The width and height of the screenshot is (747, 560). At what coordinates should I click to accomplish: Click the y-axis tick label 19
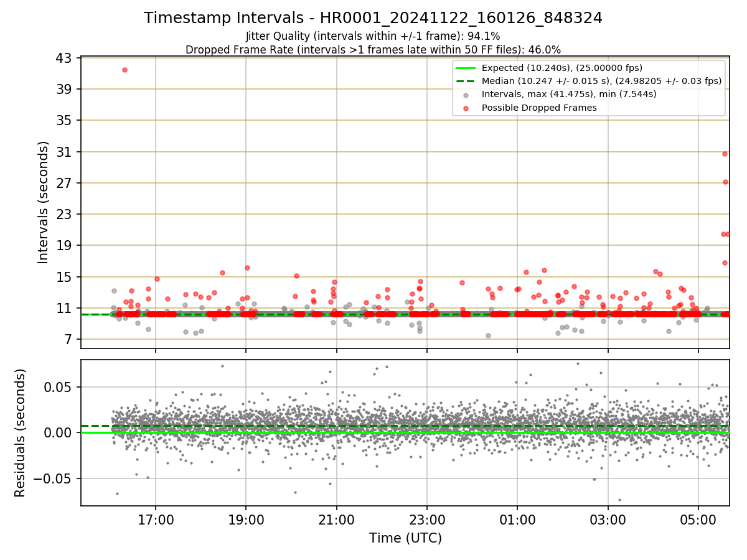pyautogui.click(x=65, y=245)
